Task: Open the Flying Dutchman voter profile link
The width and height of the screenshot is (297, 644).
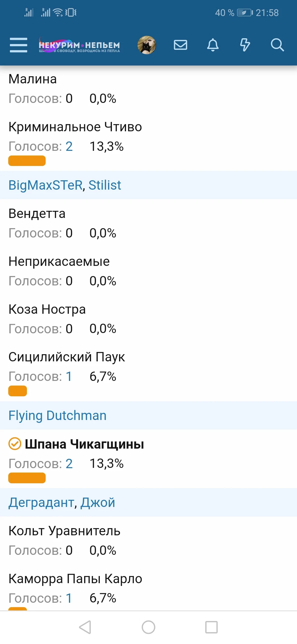Action: click(57, 416)
